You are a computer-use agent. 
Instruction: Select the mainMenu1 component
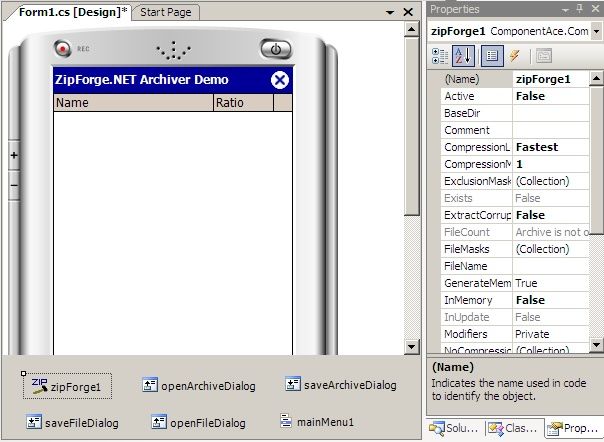pyautogui.click(x=317, y=422)
